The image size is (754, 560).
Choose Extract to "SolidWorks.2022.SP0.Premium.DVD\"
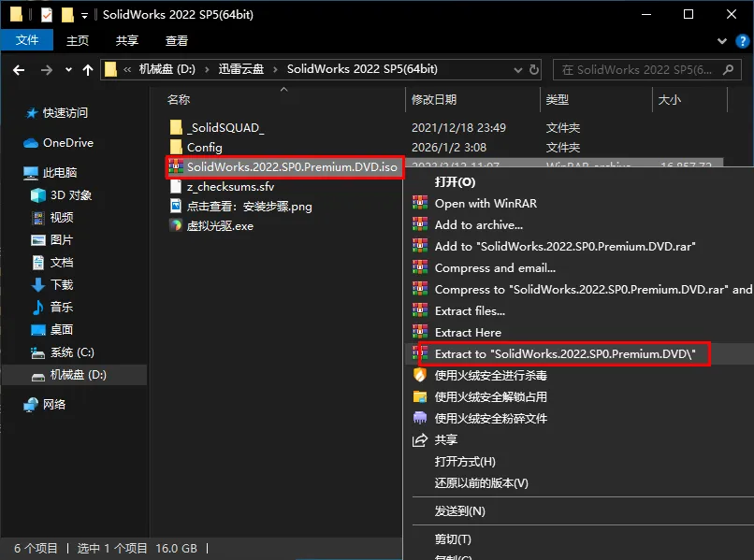(565, 354)
